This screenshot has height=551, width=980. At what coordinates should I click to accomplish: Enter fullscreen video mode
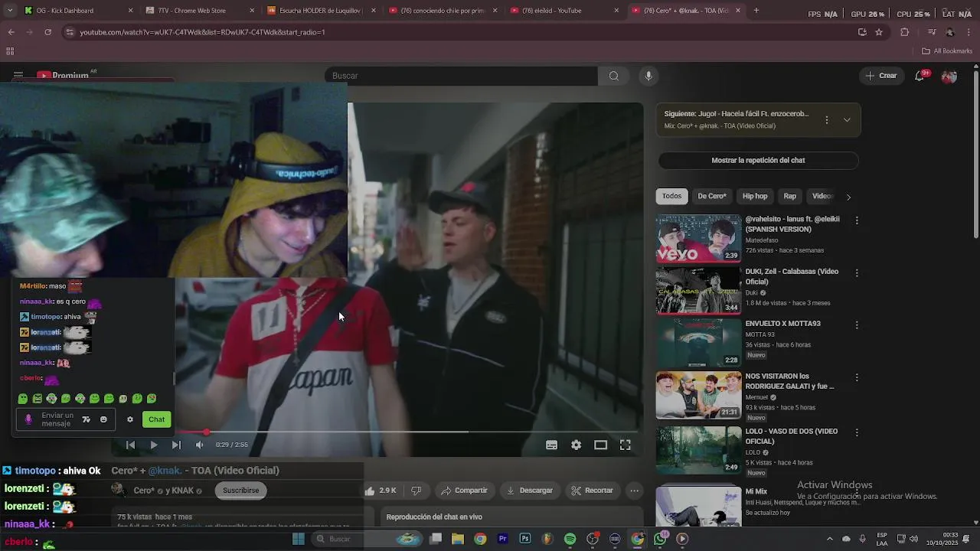click(625, 445)
